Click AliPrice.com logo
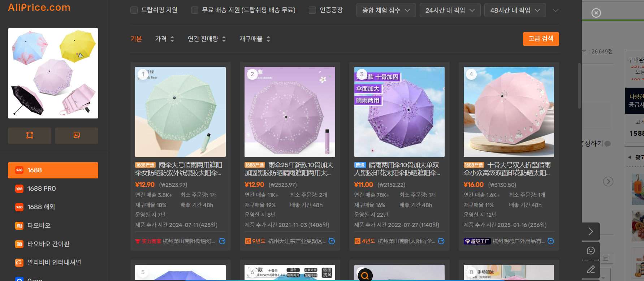 (x=39, y=7)
